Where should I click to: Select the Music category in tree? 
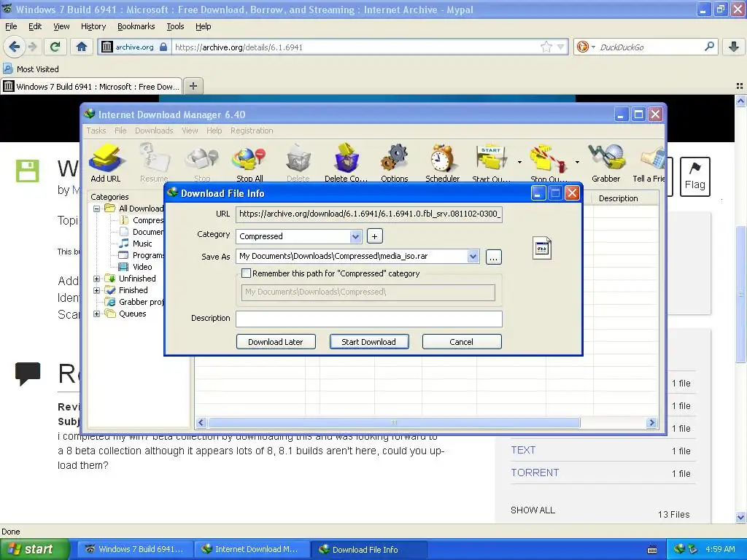point(142,244)
